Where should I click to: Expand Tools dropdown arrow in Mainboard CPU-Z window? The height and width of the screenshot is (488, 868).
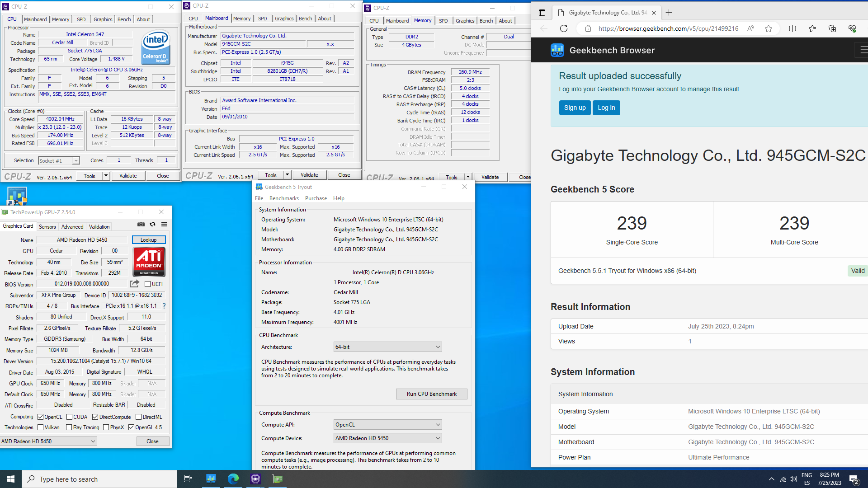point(287,175)
